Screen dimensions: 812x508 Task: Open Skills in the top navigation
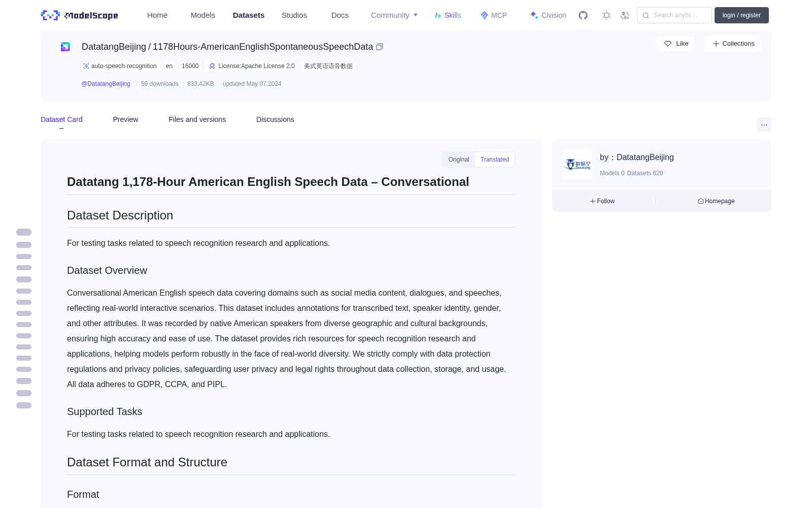tap(448, 15)
